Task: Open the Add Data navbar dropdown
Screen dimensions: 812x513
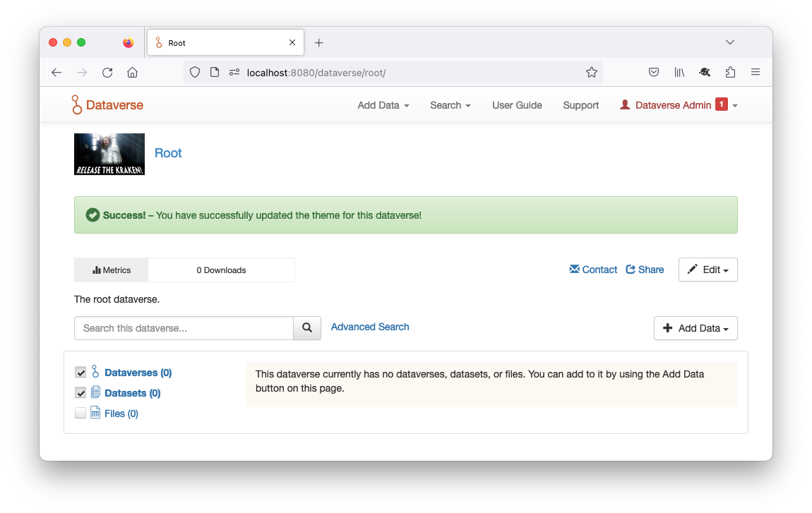Action: [x=383, y=105]
